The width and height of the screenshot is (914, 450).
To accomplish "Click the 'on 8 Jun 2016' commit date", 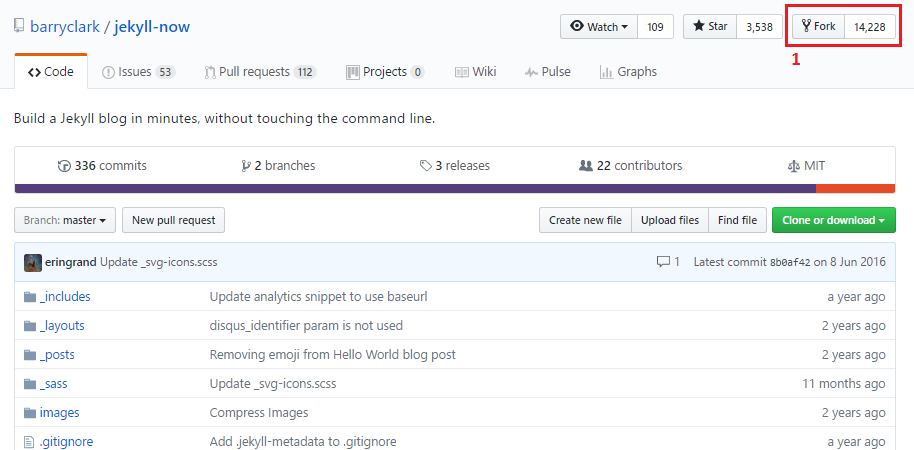I will 850,262.
